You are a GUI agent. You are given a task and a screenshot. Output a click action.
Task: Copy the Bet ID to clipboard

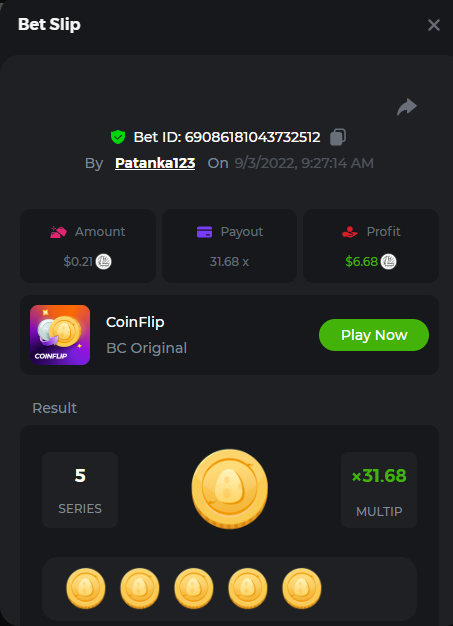click(338, 137)
